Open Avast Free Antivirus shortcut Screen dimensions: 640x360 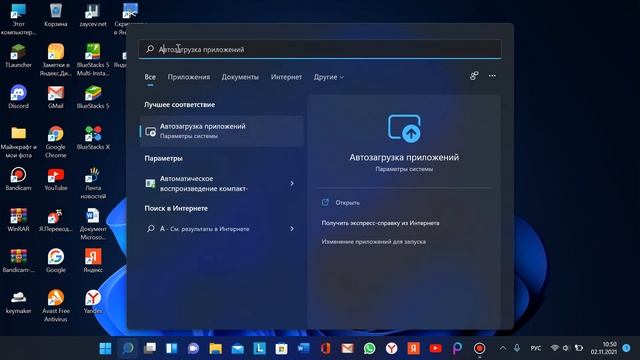tap(56, 306)
